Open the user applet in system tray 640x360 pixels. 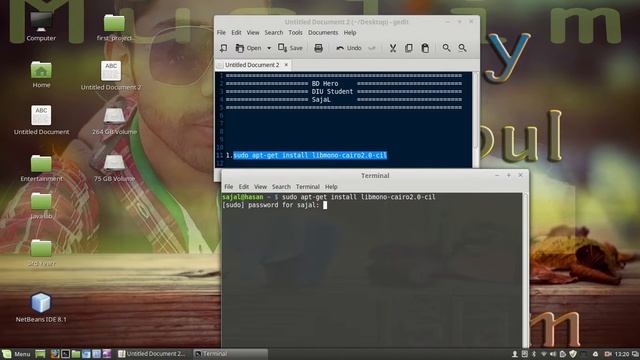(x=515, y=354)
